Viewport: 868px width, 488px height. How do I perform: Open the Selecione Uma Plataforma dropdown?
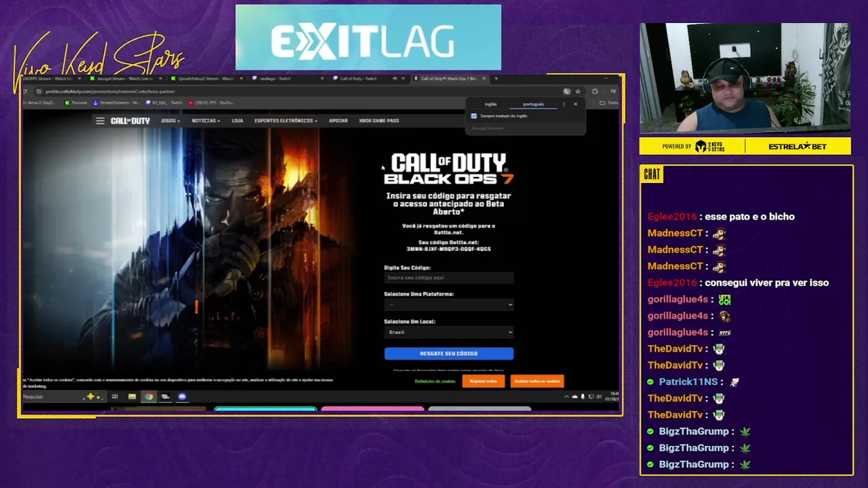click(x=448, y=304)
